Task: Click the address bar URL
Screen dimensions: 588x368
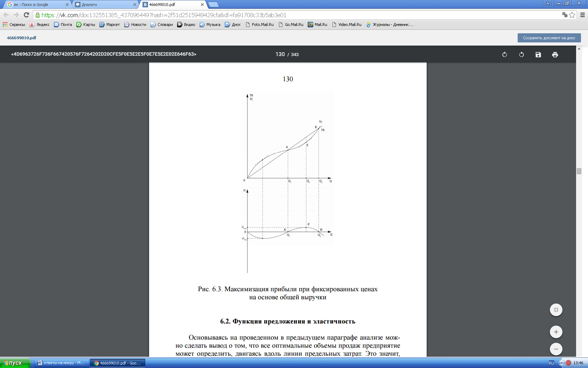Action: pos(164,15)
